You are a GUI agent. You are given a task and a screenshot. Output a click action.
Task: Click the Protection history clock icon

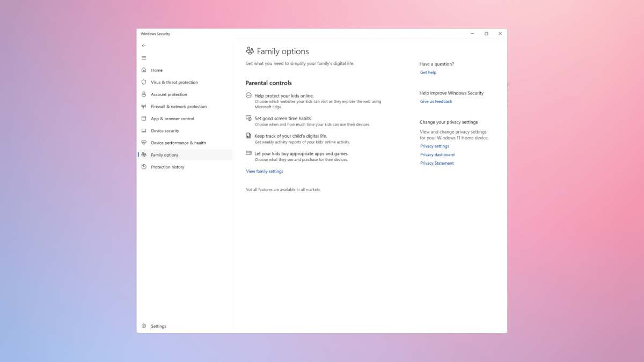(144, 167)
